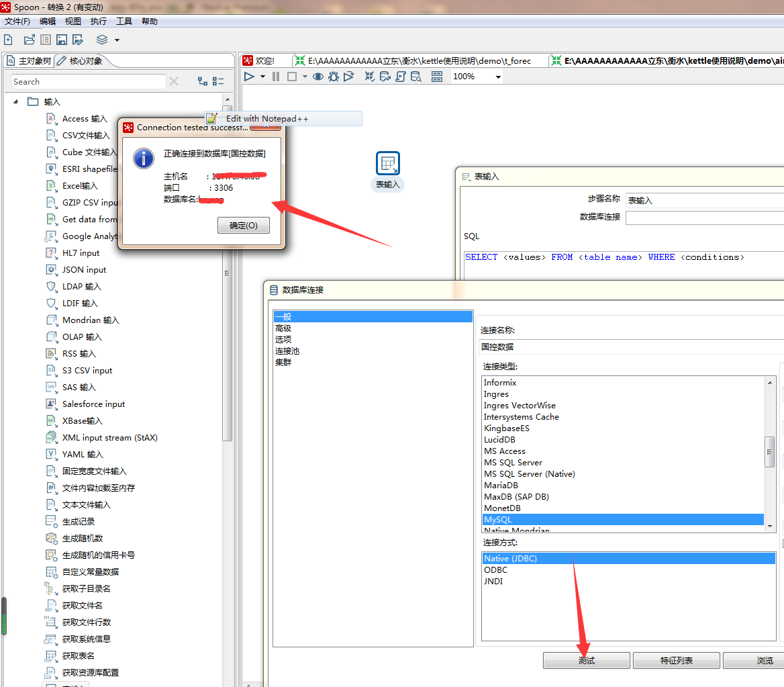Open the perspectives dropdown arrow
The width and height of the screenshot is (784, 687).
point(117,40)
